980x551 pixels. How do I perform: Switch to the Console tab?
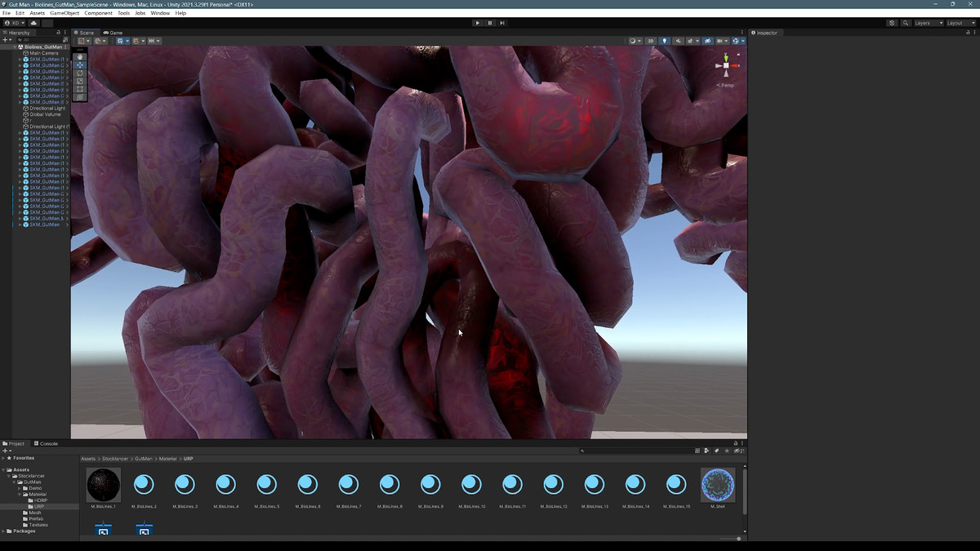click(x=47, y=443)
